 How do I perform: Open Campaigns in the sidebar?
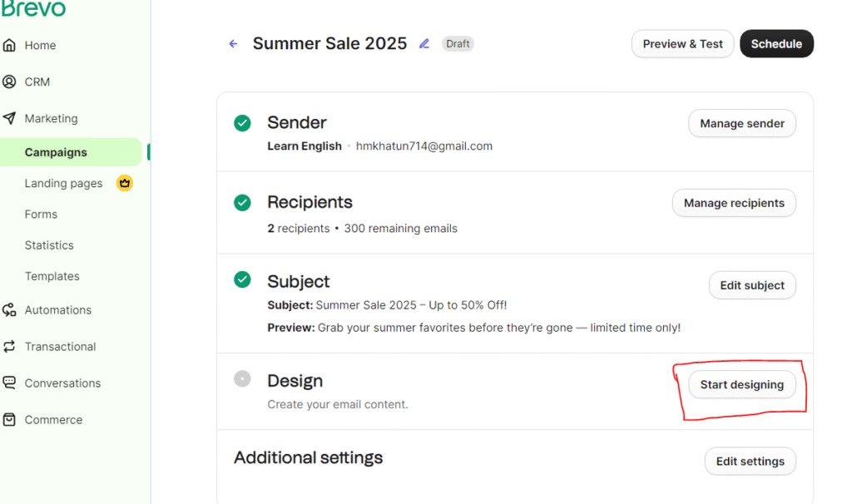pyautogui.click(x=56, y=152)
